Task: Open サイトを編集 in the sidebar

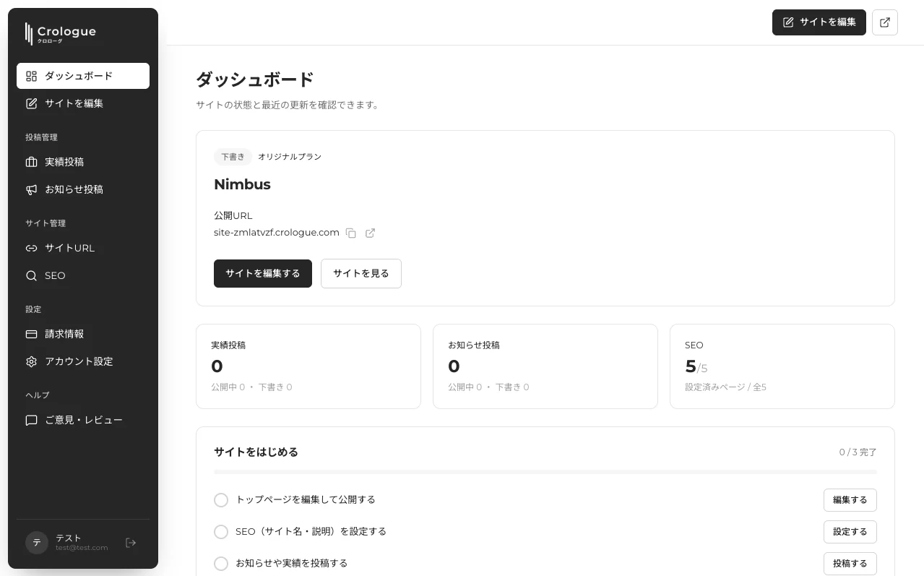Action: tap(83, 103)
